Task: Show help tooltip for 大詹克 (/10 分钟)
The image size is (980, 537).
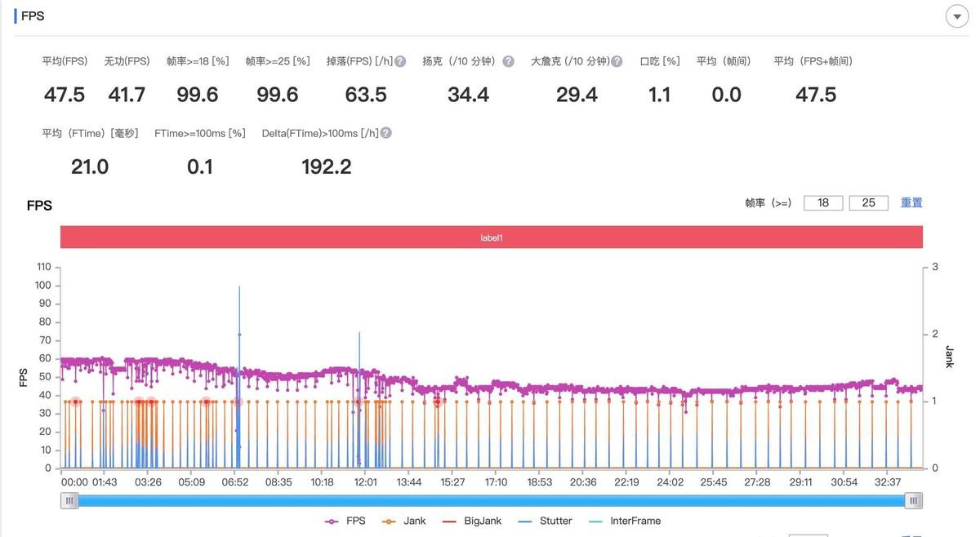Action: (617, 61)
